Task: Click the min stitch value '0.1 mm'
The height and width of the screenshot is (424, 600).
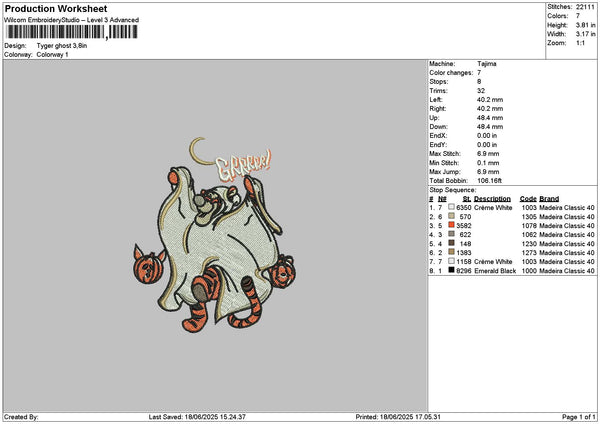Action: (x=488, y=163)
